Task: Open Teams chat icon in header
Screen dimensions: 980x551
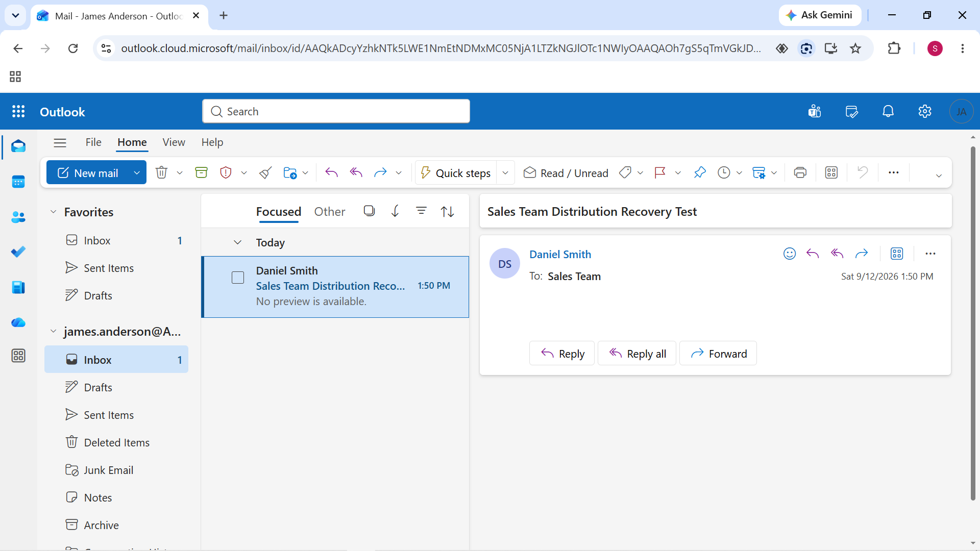Action: coord(815,111)
